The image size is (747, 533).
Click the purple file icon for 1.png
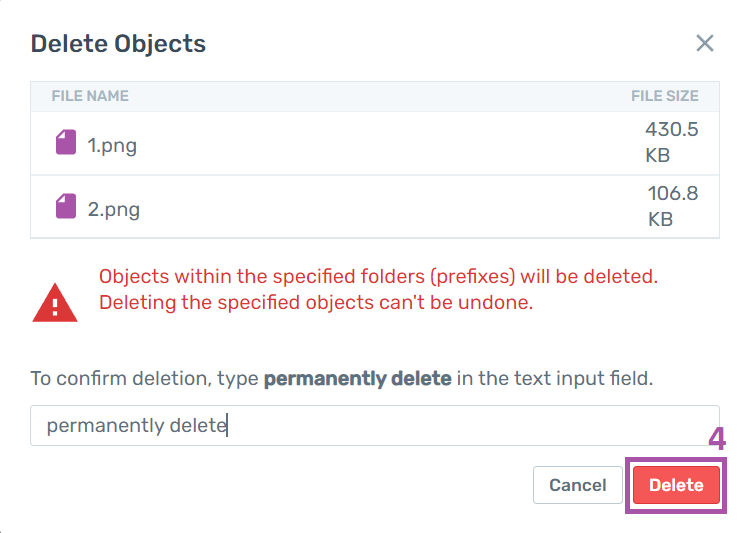tap(66, 142)
